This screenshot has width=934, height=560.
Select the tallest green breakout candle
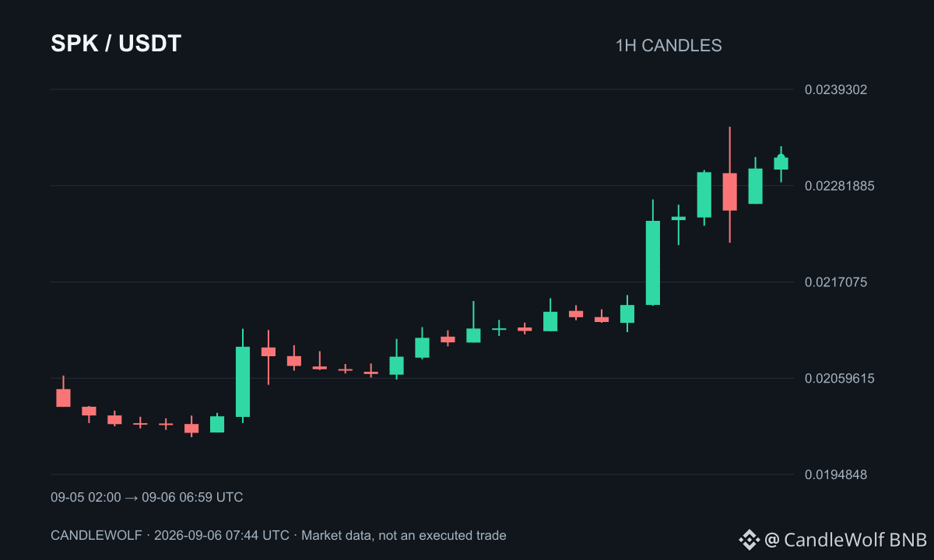(653, 263)
